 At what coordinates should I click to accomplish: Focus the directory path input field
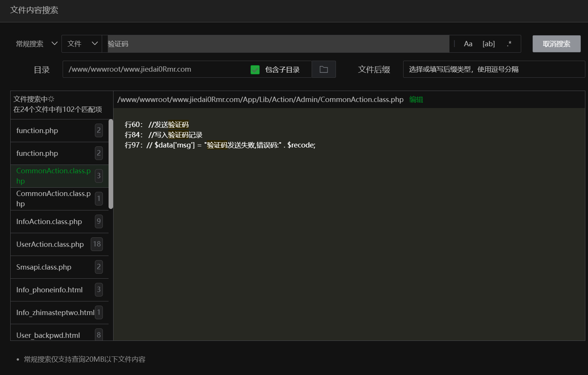click(x=156, y=69)
